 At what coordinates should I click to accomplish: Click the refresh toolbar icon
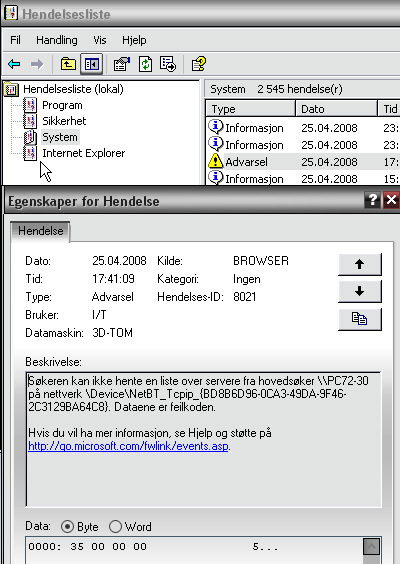(145, 64)
